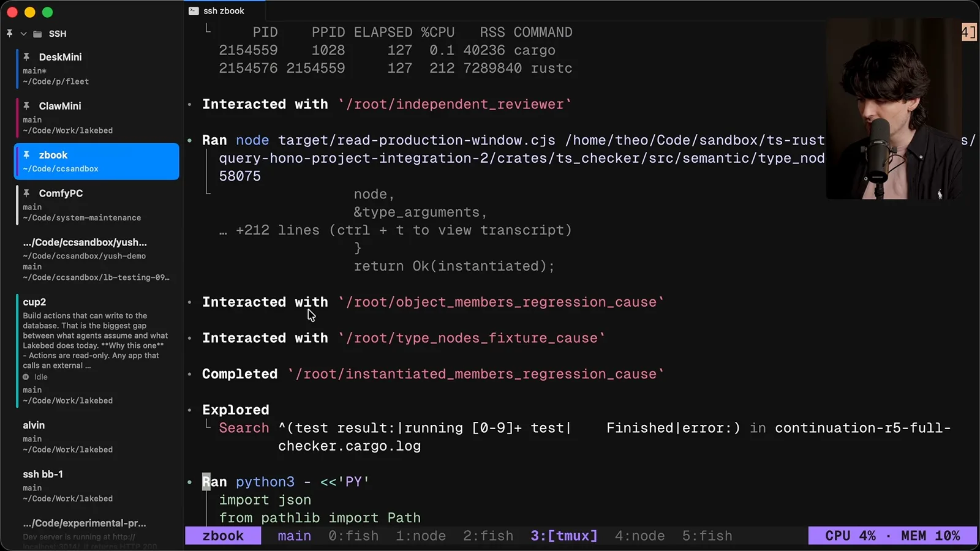The width and height of the screenshot is (980, 551).
Task: Click the pin icon beside DeskMini
Action: pyautogui.click(x=26, y=57)
